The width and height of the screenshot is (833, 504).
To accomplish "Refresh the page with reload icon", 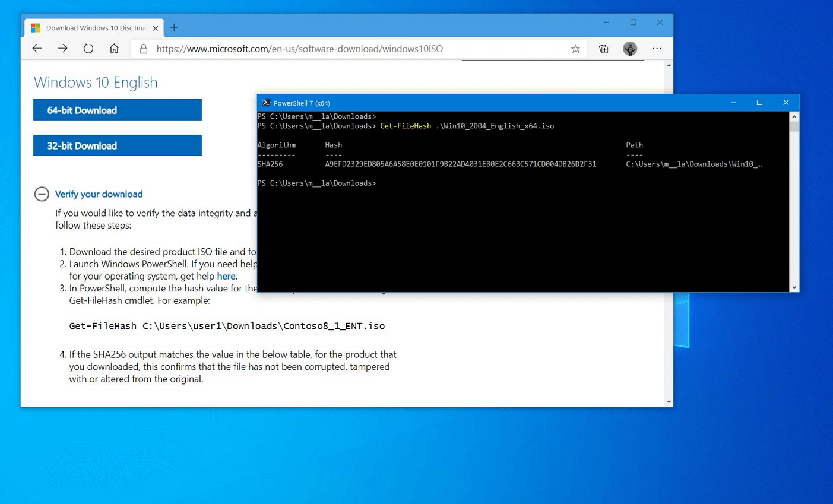I will 88,49.
